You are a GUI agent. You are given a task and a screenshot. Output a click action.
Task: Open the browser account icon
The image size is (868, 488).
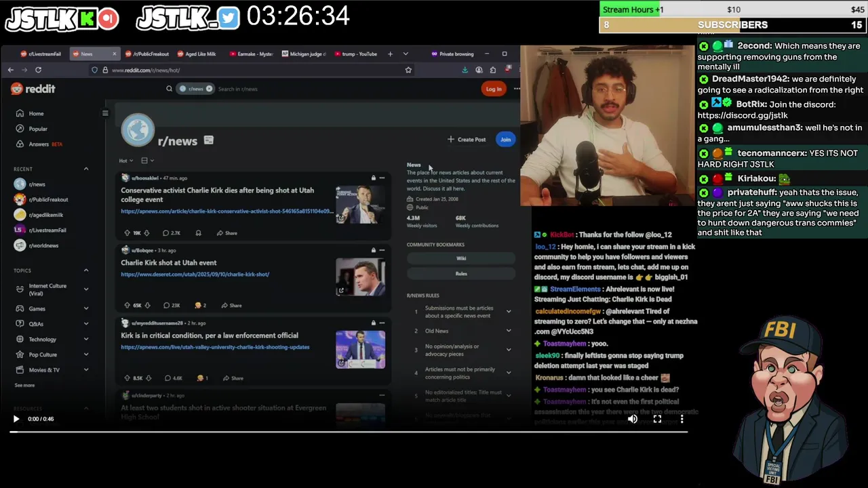coord(479,70)
